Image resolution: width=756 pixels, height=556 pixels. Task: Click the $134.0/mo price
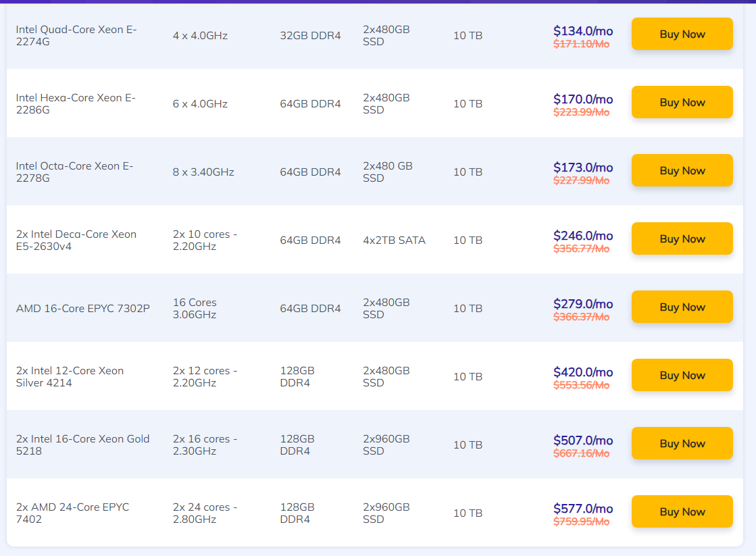[583, 31]
